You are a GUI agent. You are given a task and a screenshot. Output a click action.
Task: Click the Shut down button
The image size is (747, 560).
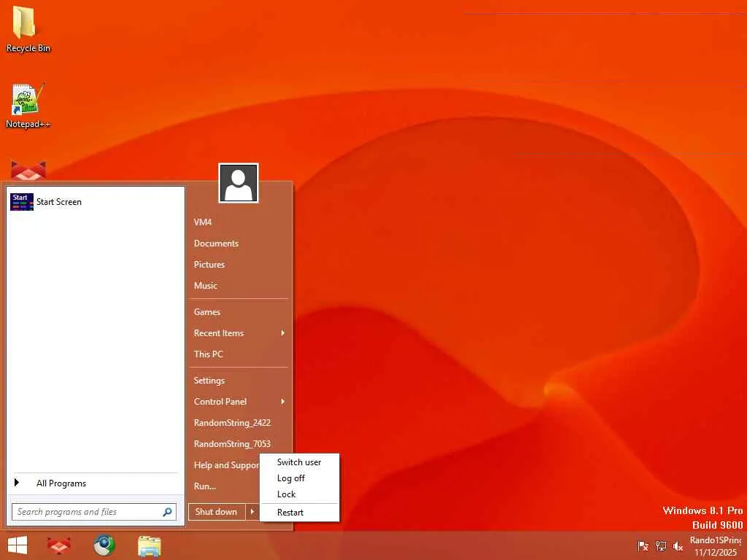pos(217,512)
